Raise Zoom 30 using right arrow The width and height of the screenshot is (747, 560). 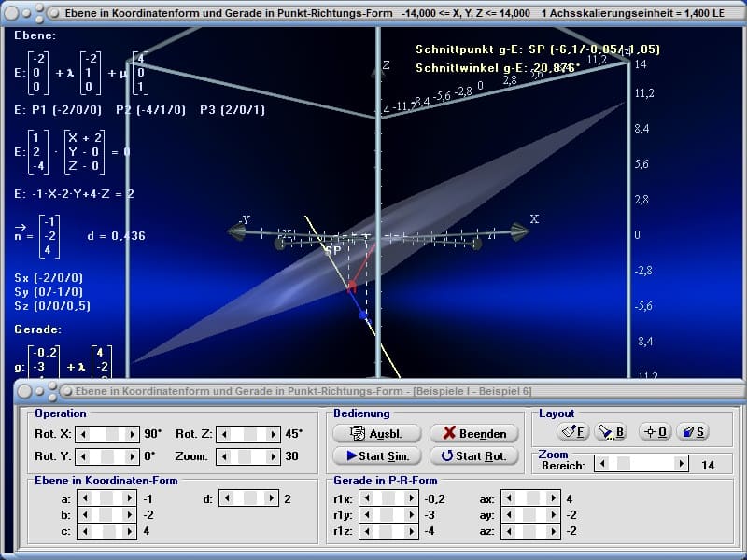(273, 456)
